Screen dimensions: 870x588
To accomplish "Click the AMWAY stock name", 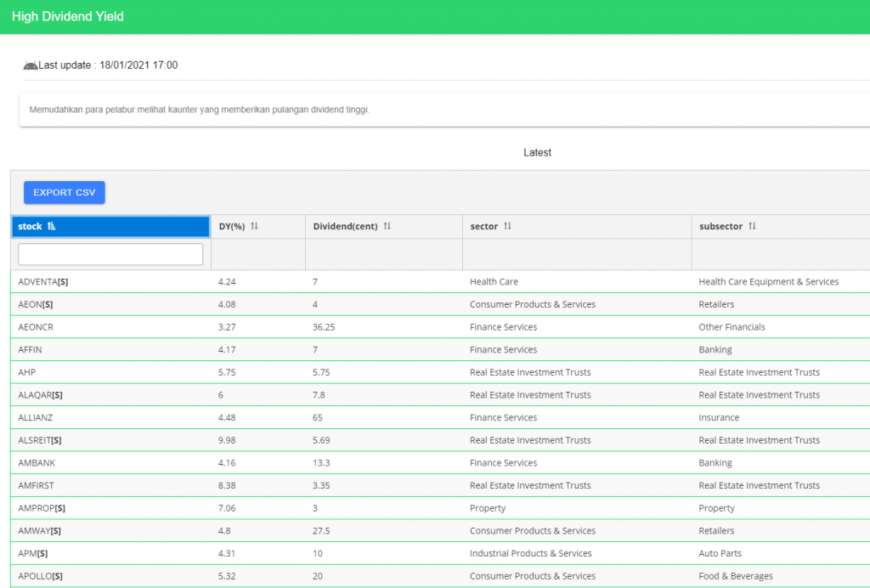I will tap(39, 531).
